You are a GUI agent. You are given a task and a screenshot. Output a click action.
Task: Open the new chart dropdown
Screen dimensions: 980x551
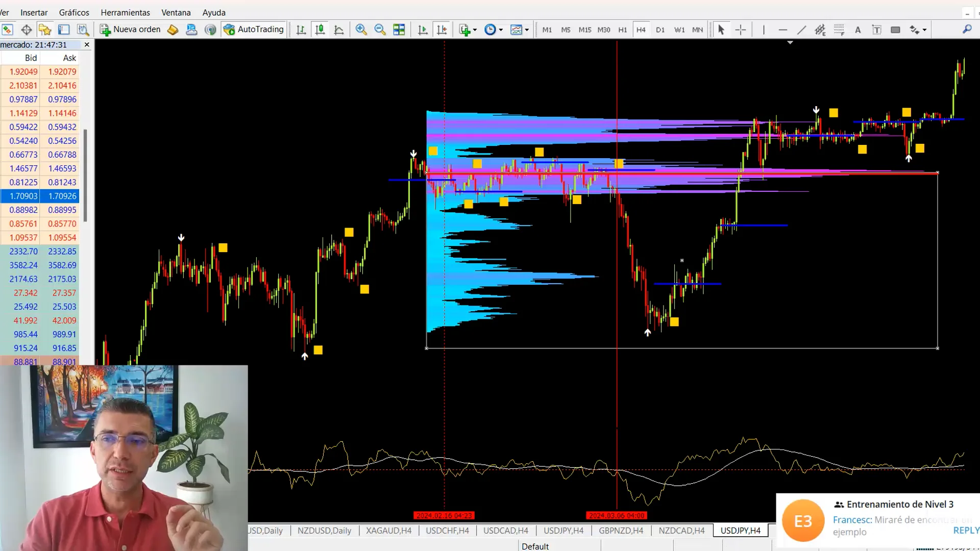474,30
